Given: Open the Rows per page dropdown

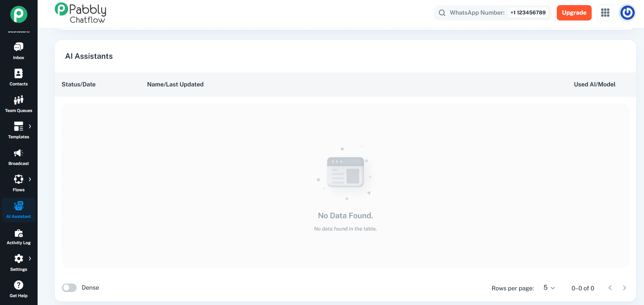Looking at the screenshot, I should point(549,288).
